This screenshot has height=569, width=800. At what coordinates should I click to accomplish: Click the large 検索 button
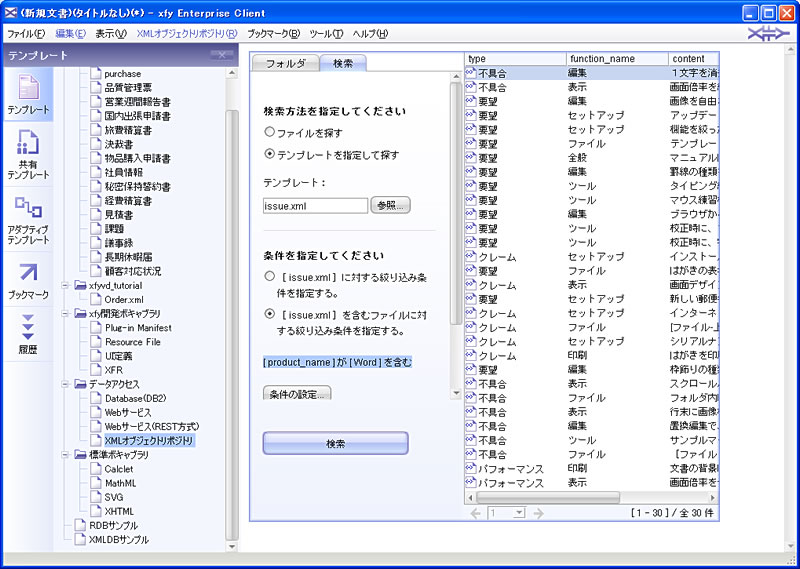click(335, 443)
